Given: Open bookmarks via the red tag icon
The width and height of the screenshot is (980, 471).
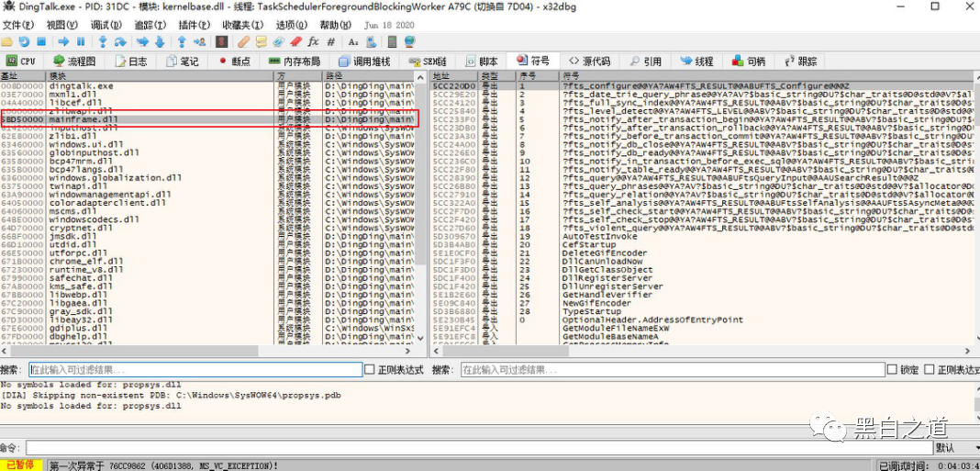Looking at the screenshot, I should coord(296,42).
